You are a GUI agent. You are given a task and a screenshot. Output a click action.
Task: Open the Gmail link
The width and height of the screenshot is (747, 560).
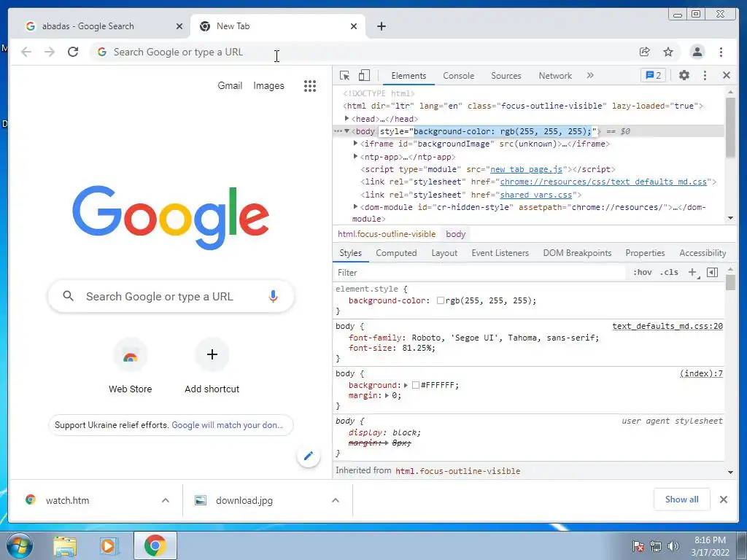(x=230, y=86)
